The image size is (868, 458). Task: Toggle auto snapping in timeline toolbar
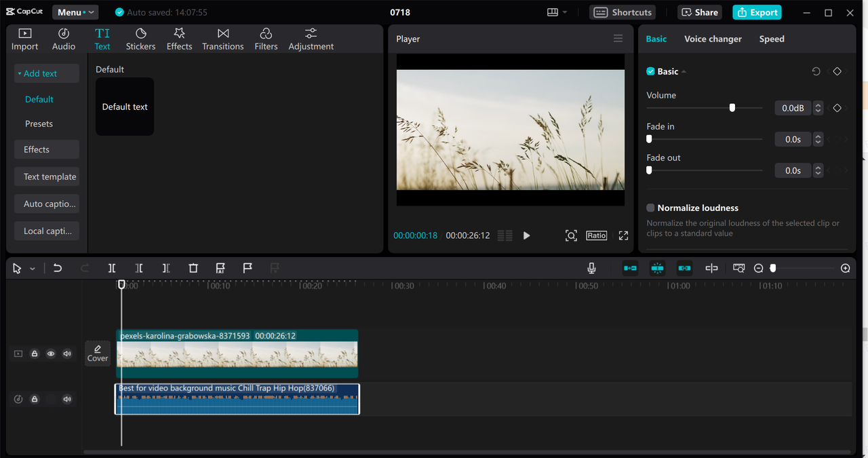tap(657, 269)
